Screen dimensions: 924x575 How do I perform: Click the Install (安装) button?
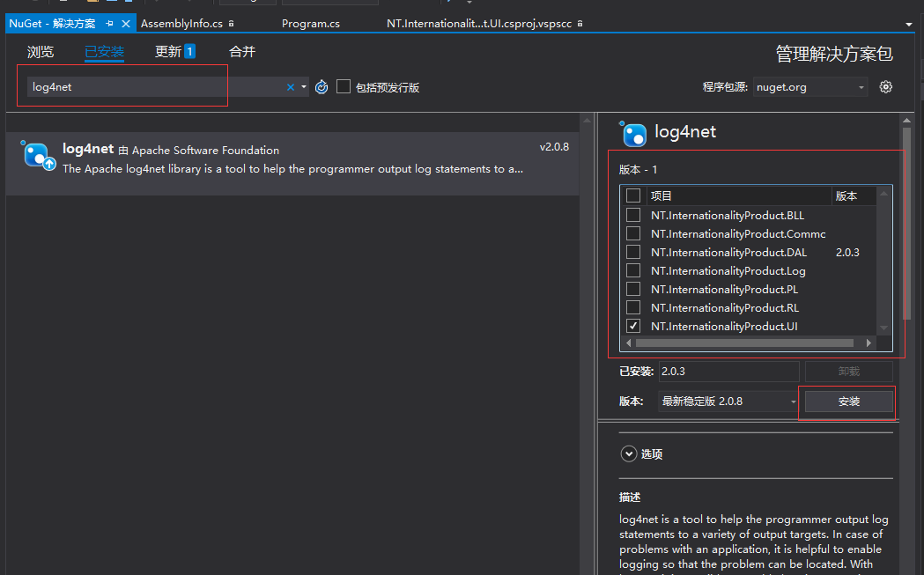point(848,402)
